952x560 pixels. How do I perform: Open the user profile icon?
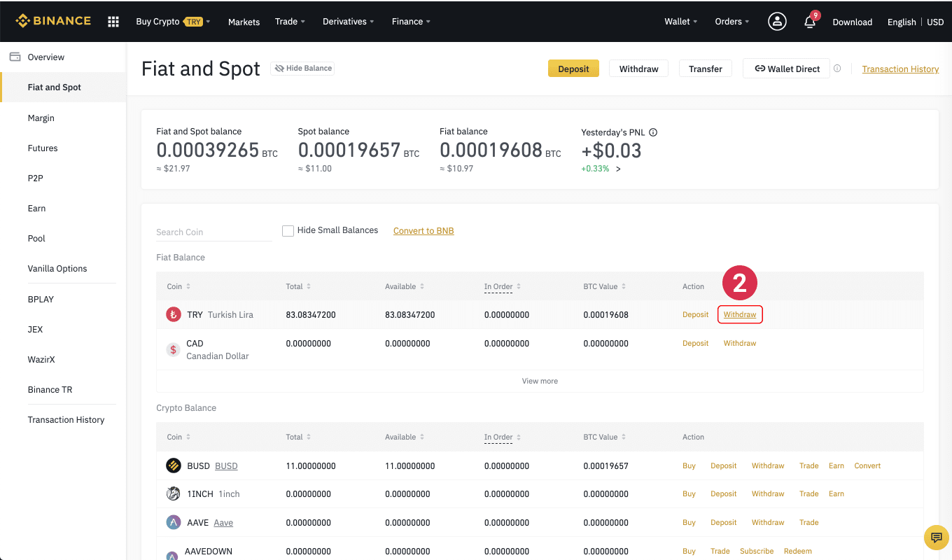point(777,22)
